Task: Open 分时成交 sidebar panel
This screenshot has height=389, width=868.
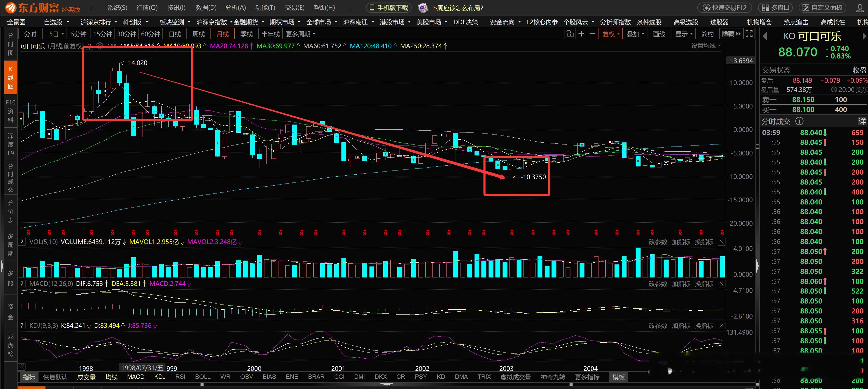Action: [10, 178]
